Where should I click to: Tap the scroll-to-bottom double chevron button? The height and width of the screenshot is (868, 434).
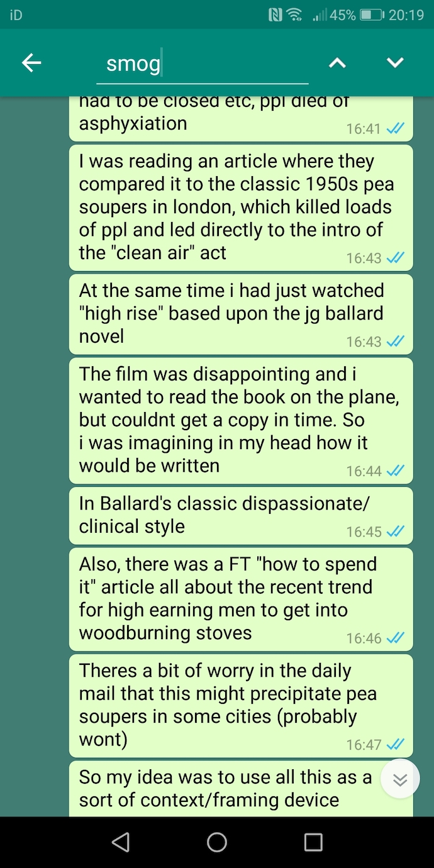click(400, 779)
